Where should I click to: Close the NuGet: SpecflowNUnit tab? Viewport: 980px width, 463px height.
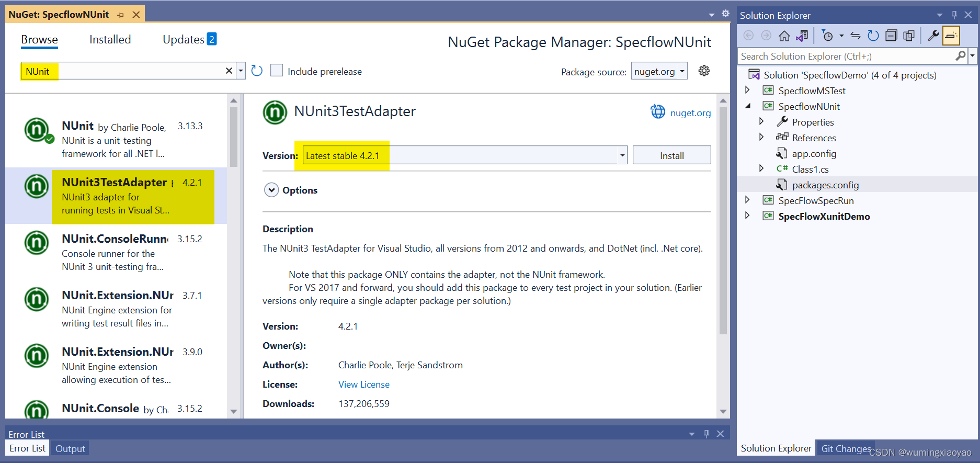136,15
